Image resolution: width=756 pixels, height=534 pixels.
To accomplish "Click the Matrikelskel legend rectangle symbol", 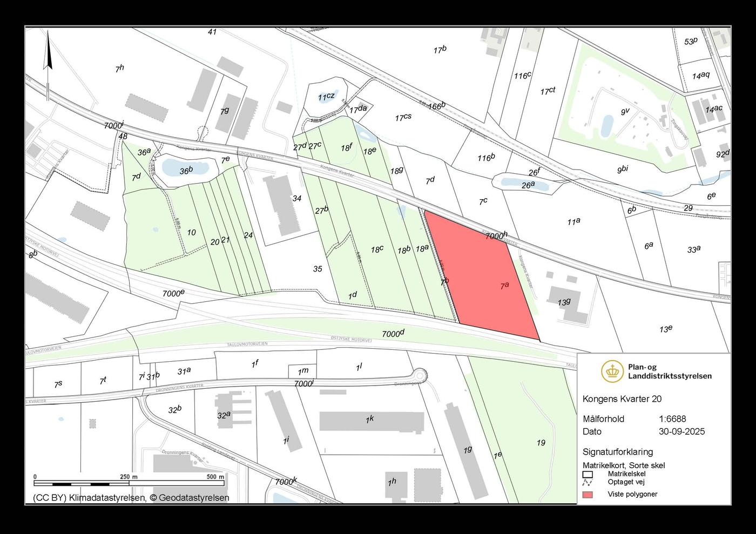I will pyautogui.click(x=588, y=474).
